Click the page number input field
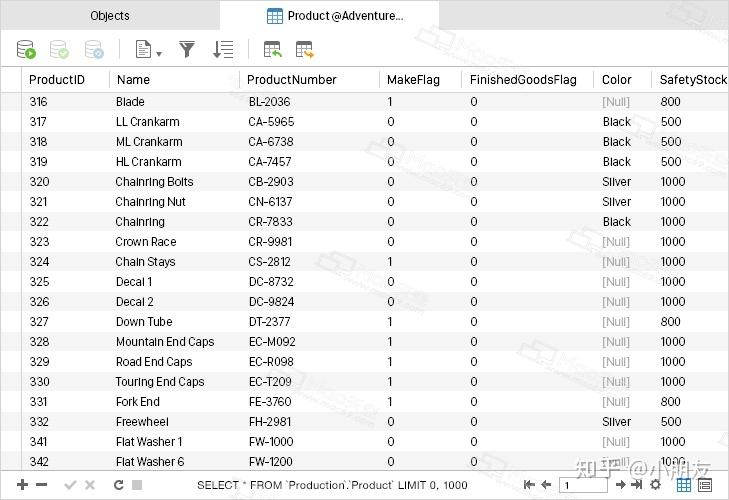 (x=583, y=485)
